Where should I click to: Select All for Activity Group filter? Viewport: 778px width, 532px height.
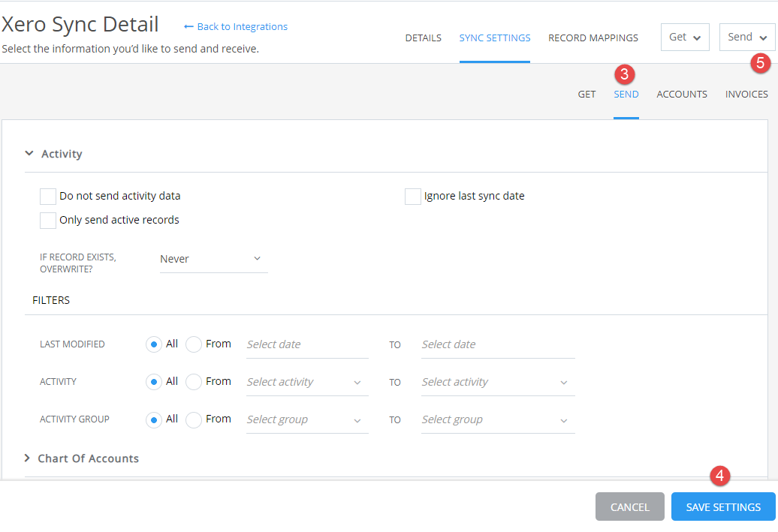(x=154, y=420)
